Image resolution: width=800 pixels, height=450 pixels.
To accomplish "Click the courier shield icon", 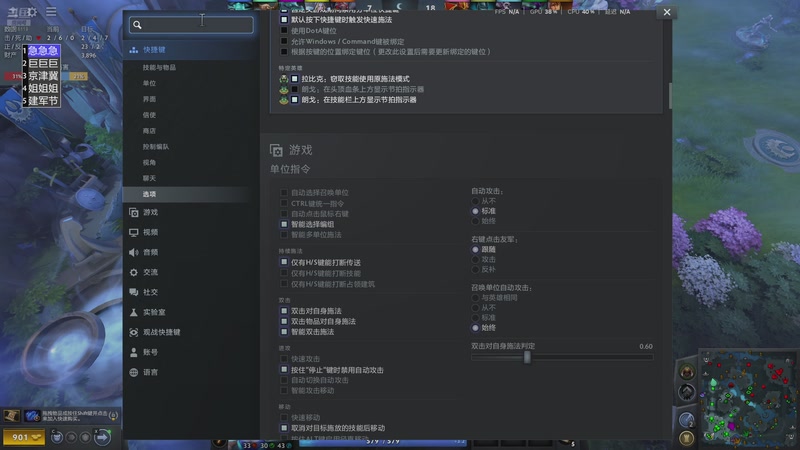I will click(85, 437).
